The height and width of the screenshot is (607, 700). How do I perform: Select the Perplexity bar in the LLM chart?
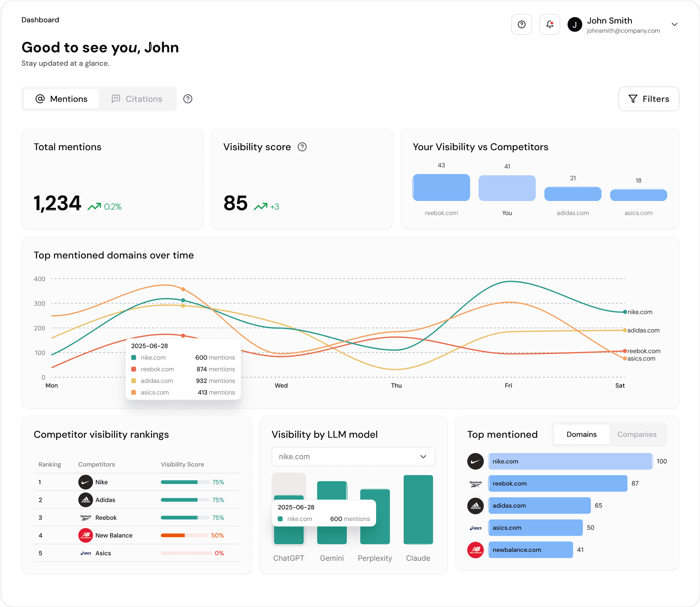pyautogui.click(x=375, y=517)
